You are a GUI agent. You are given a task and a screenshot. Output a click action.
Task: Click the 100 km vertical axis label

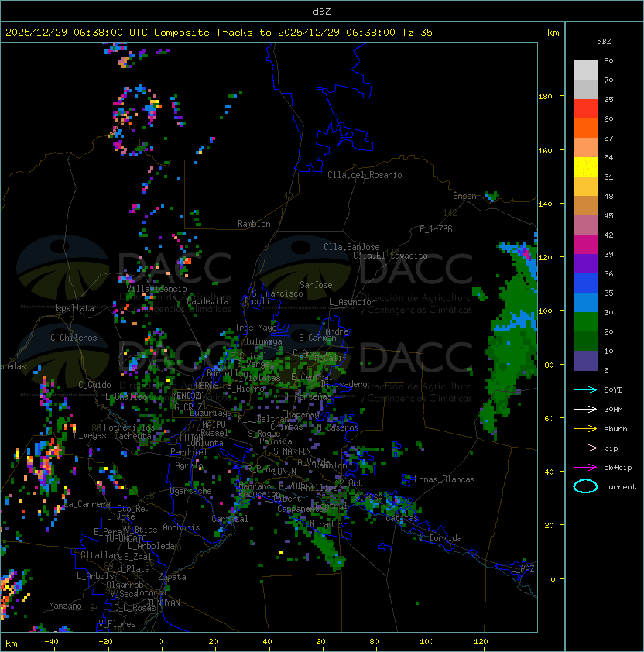(545, 311)
